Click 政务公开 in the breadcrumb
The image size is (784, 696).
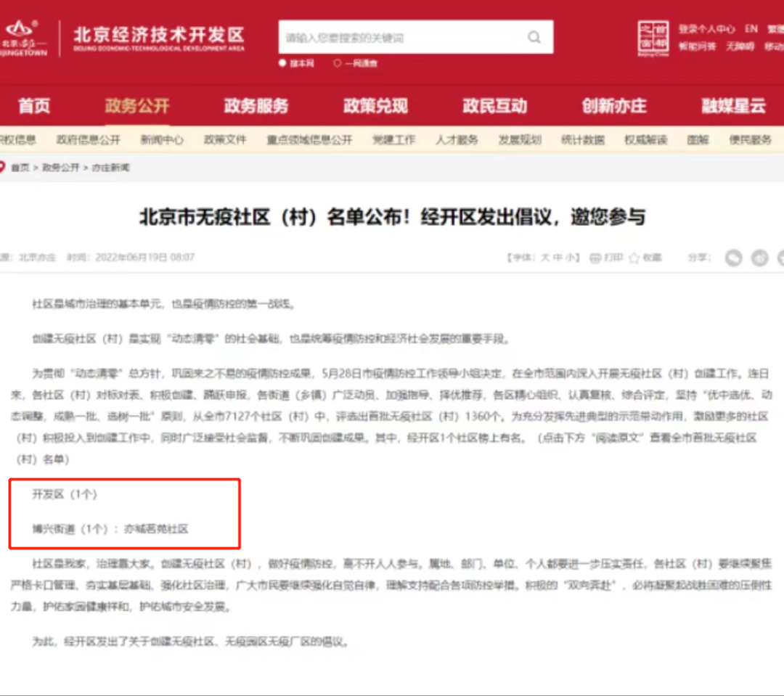pyautogui.click(x=60, y=168)
